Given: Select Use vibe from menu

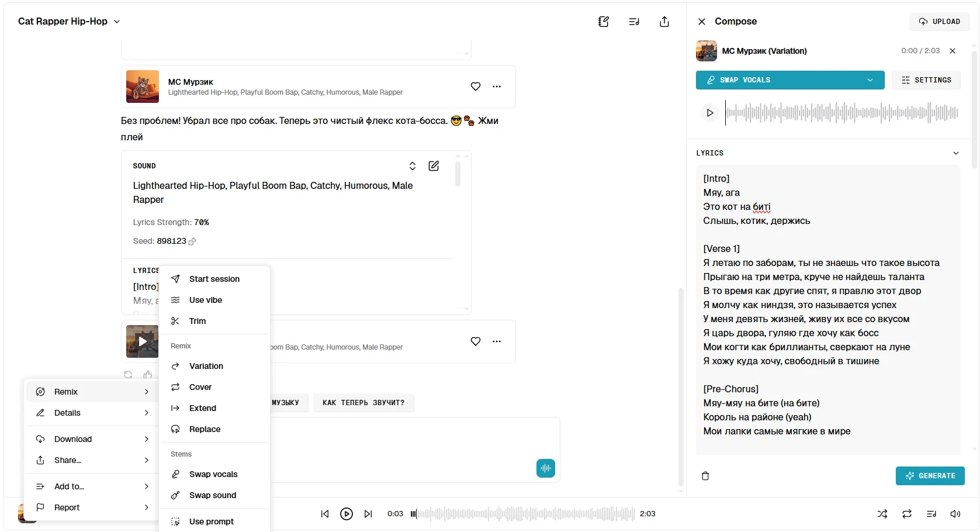Looking at the screenshot, I should point(214,300).
